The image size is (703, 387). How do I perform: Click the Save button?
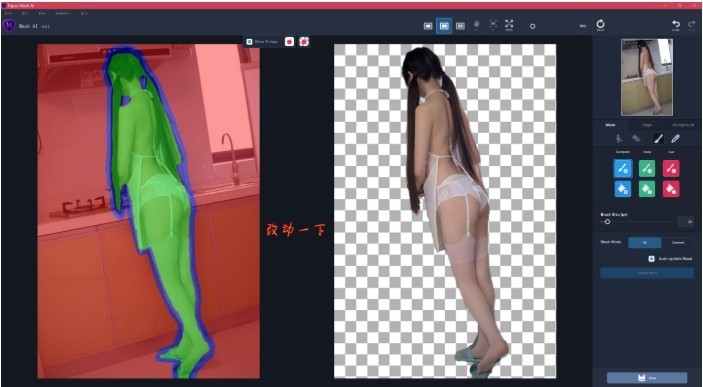[x=647, y=378]
